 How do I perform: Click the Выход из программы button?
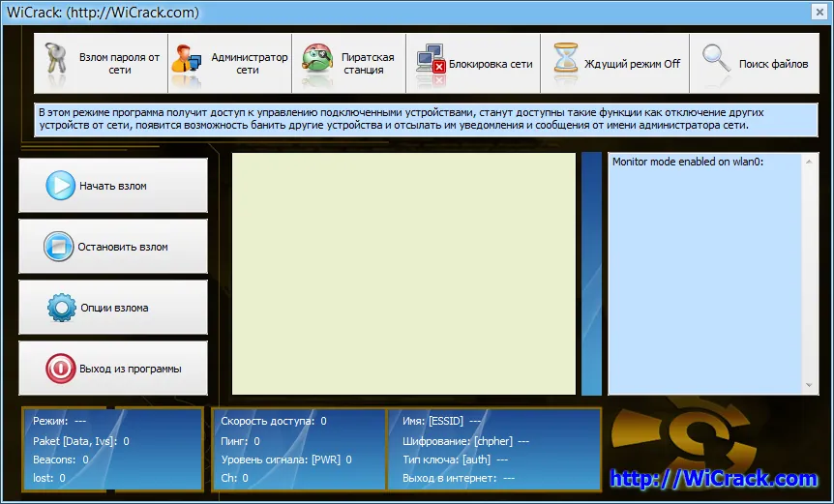[x=113, y=369]
